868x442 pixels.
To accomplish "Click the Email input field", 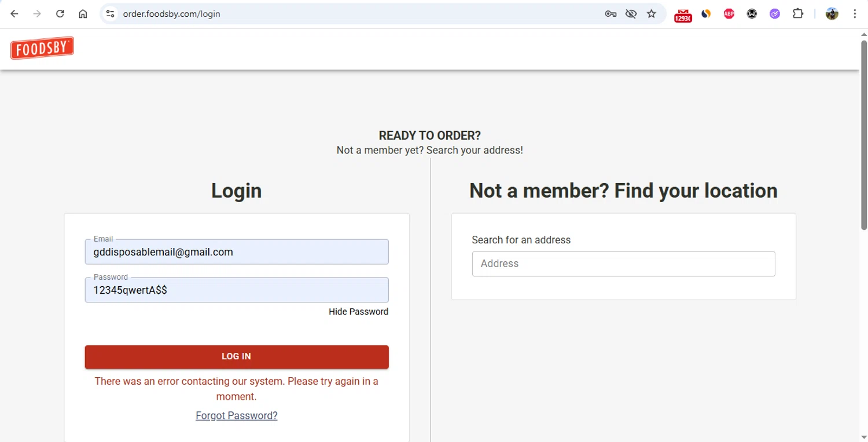I will tap(237, 252).
